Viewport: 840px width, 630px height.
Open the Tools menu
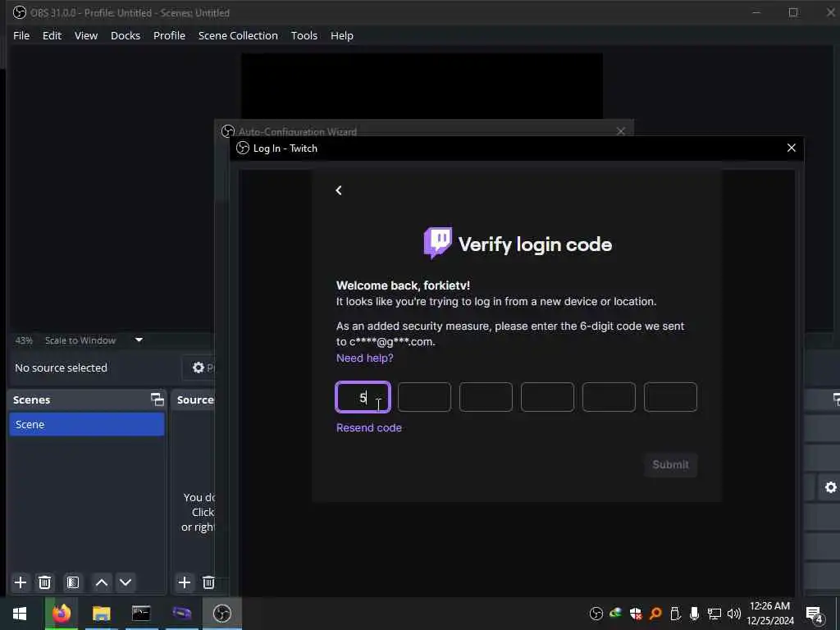tap(304, 35)
